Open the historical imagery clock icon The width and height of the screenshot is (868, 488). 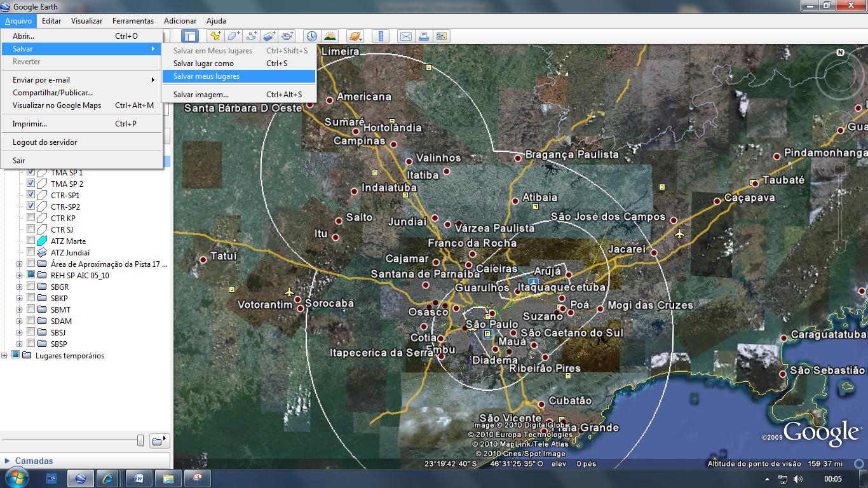311,36
